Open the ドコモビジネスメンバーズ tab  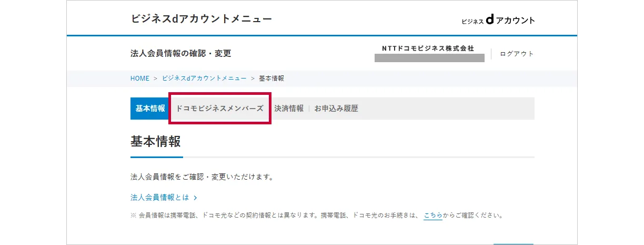pos(219,109)
